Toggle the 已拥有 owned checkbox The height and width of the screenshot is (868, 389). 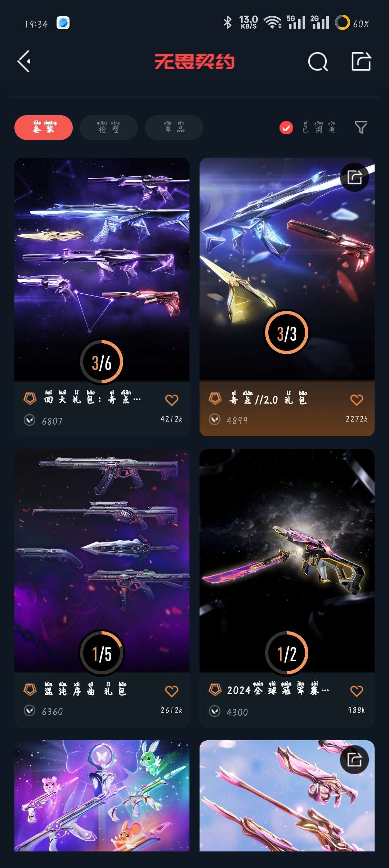(286, 127)
